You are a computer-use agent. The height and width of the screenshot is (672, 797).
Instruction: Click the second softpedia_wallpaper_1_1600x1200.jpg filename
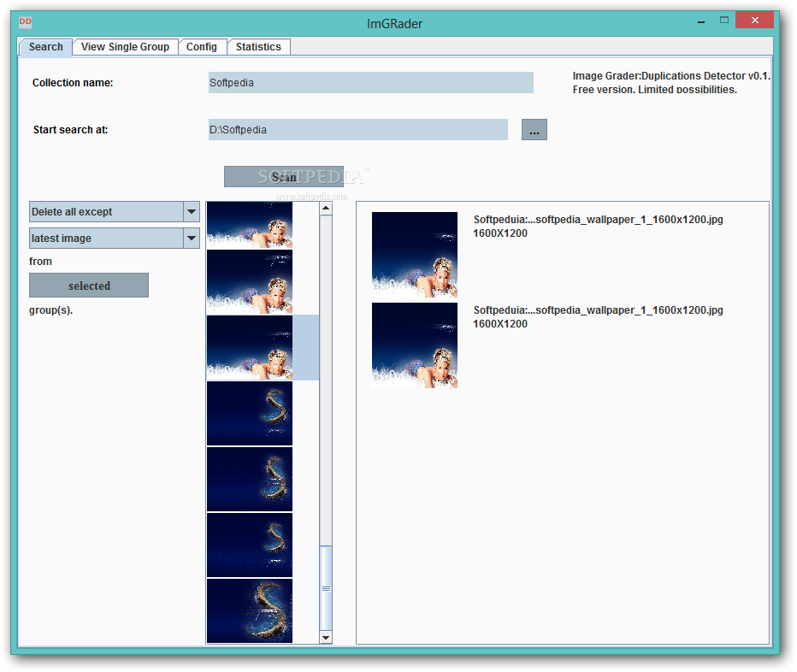pyautogui.click(x=599, y=310)
